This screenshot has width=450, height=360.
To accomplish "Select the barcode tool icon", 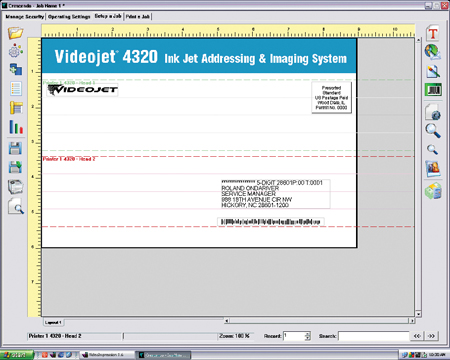I will tap(433, 90).
